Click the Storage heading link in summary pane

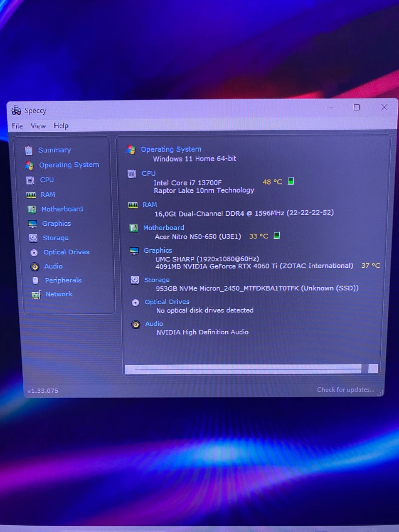157,280
